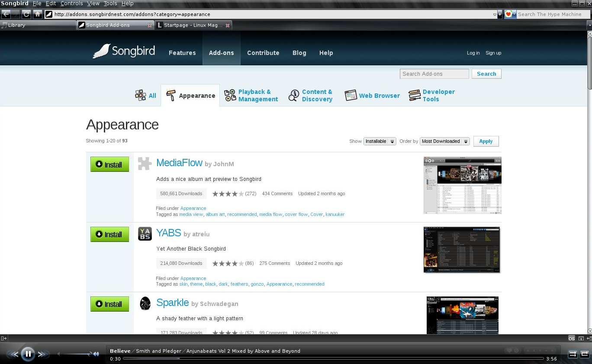The width and height of the screenshot is (592, 364).
Task: Click the Songbird site icon in address bar
Action: pos(49,14)
